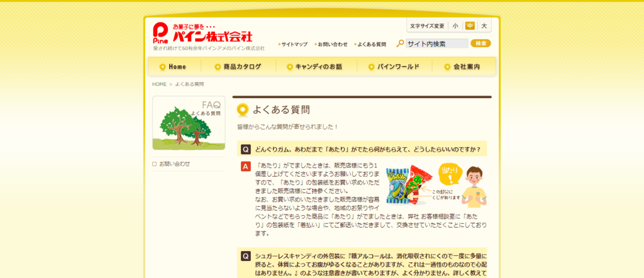Click the サイト内検索 input field
This screenshot has width=644, height=278.
pyautogui.click(x=437, y=43)
